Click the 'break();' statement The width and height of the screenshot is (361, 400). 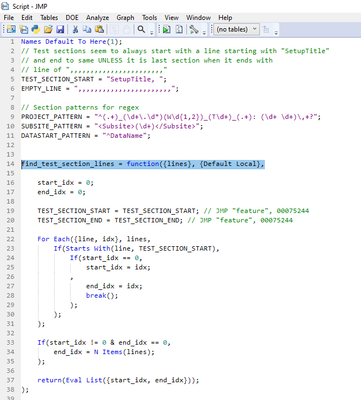pos(102,295)
